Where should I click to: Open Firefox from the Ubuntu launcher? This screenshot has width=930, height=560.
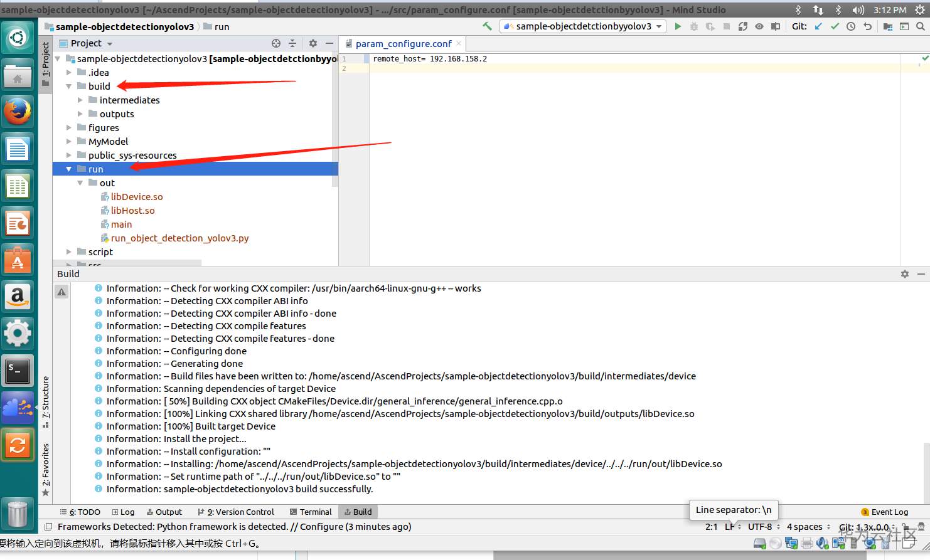(x=18, y=112)
